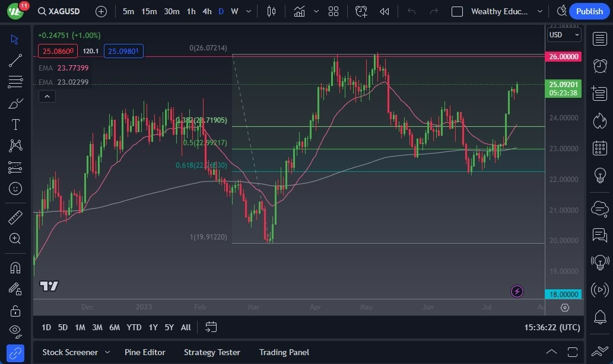Open the Notifications bell panel
613x364 pixels.
[x=599, y=318]
